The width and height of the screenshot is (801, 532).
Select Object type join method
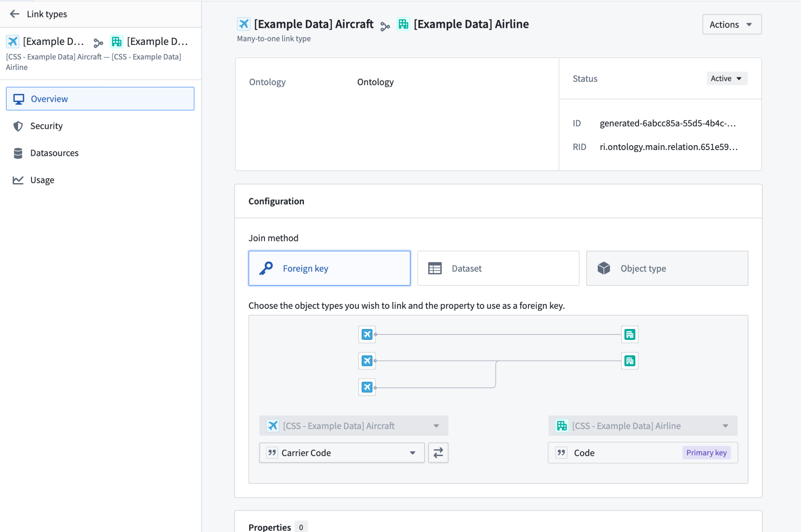click(x=667, y=268)
